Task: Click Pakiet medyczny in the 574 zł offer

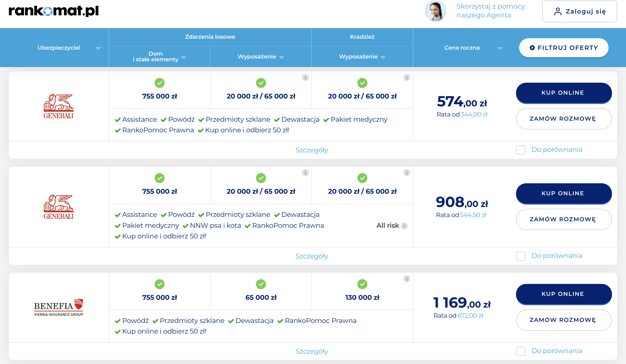Action: pyautogui.click(x=359, y=119)
